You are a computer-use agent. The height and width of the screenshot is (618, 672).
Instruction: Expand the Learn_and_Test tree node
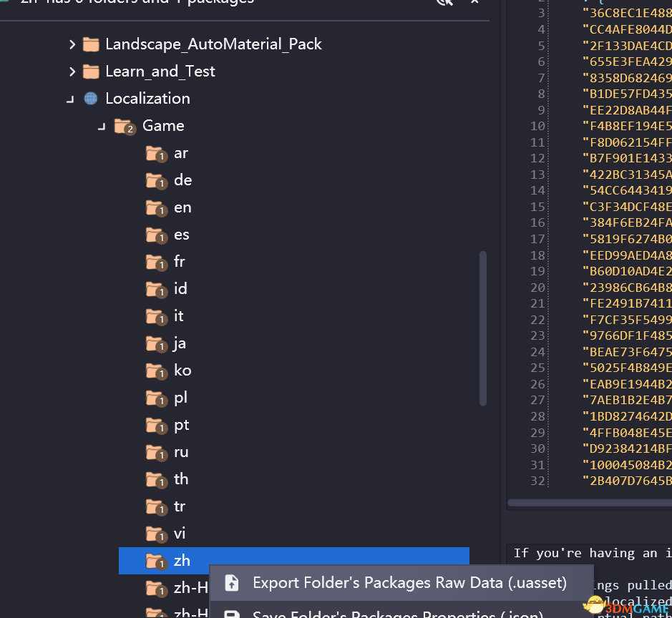click(72, 71)
